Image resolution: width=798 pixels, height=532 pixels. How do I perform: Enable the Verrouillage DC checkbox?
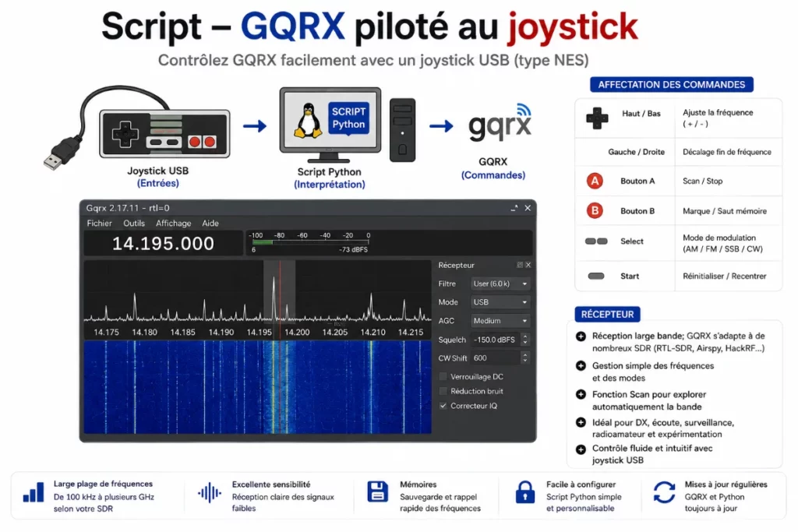[x=443, y=377]
